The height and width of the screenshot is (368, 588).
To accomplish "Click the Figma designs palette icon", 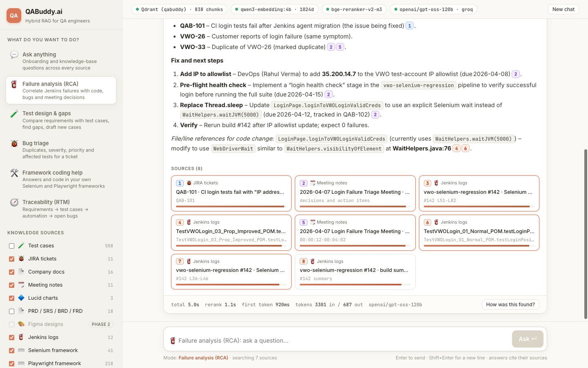I will [21, 324].
